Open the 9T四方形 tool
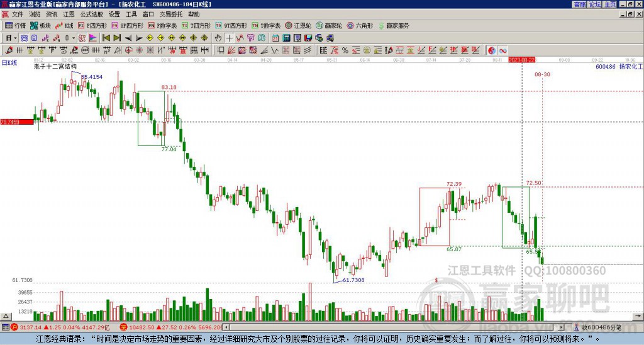Image resolution: width=644 pixels, height=345 pixels. [231, 25]
